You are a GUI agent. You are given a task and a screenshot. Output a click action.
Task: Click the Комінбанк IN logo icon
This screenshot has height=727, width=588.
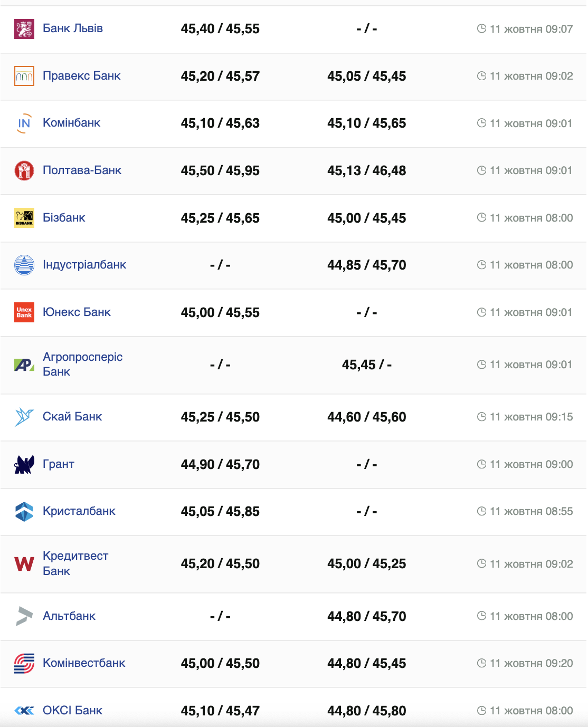[x=24, y=123]
